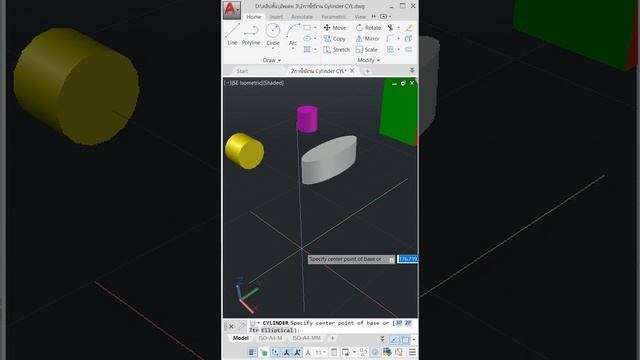This screenshot has width=640, height=360.
Task: Open the Hatch tool dropdown arrow
Action: tap(315, 49)
